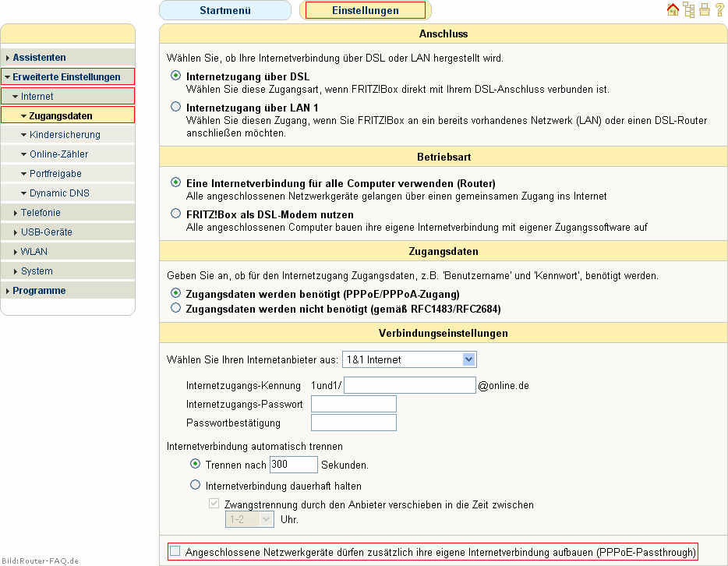Open Online-Zähler page
Image resolution: width=728 pixels, height=566 pixels.
tap(68, 154)
